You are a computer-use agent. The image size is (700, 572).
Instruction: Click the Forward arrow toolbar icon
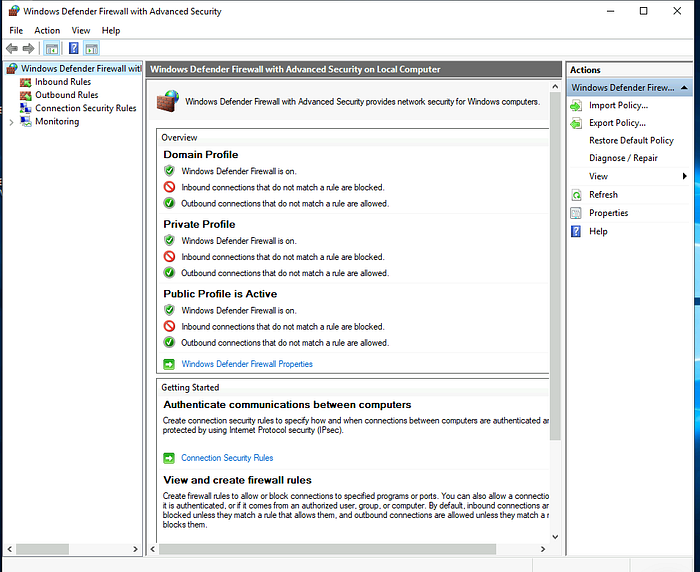pyautogui.click(x=29, y=48)
